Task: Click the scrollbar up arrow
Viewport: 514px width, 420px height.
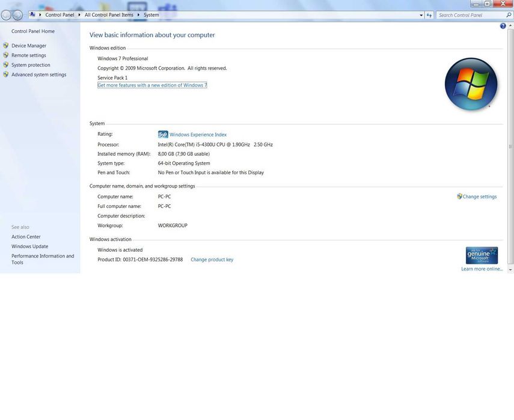Action: 510,26
